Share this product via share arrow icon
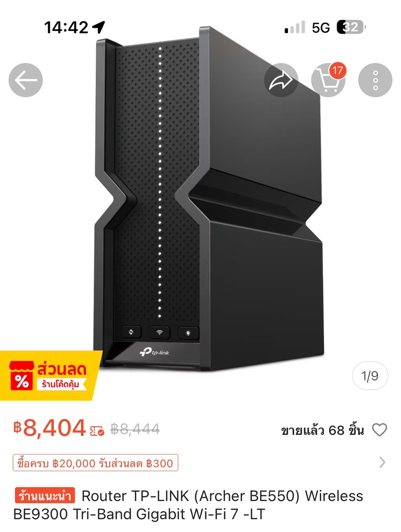The width and height of the screenshot is (401, 532). click(x=281, y=80)
